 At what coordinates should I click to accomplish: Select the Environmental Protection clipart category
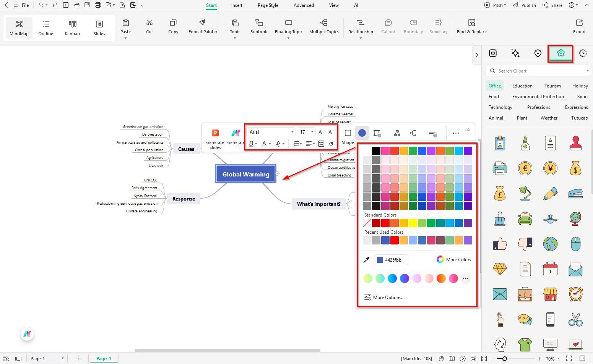pos(538,96)
